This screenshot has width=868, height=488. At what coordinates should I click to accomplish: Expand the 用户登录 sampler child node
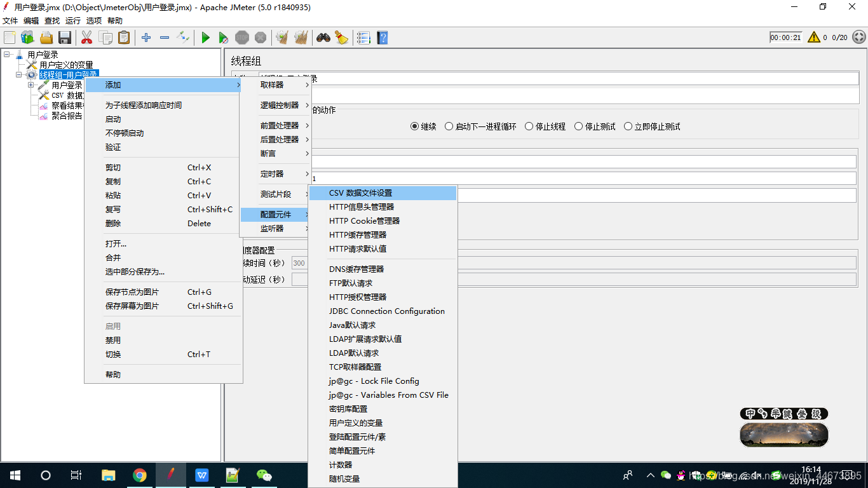pyautogui.click(x=31, y=85)
